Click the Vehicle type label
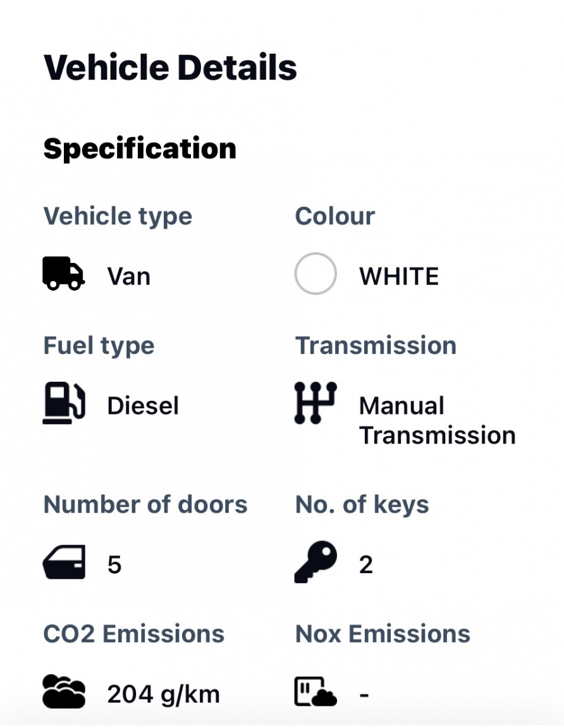The width and height of the screenshot is (564, 728). [118, 216]
